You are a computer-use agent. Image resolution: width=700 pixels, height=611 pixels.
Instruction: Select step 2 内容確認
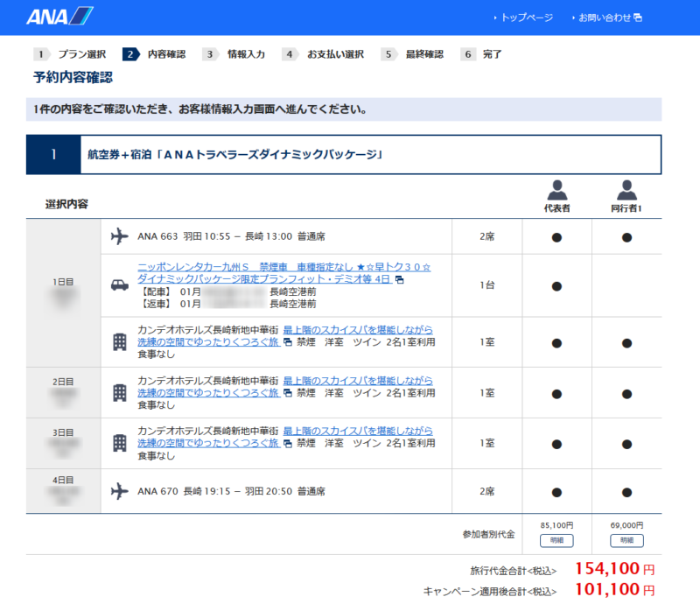[x=154, y=54]
